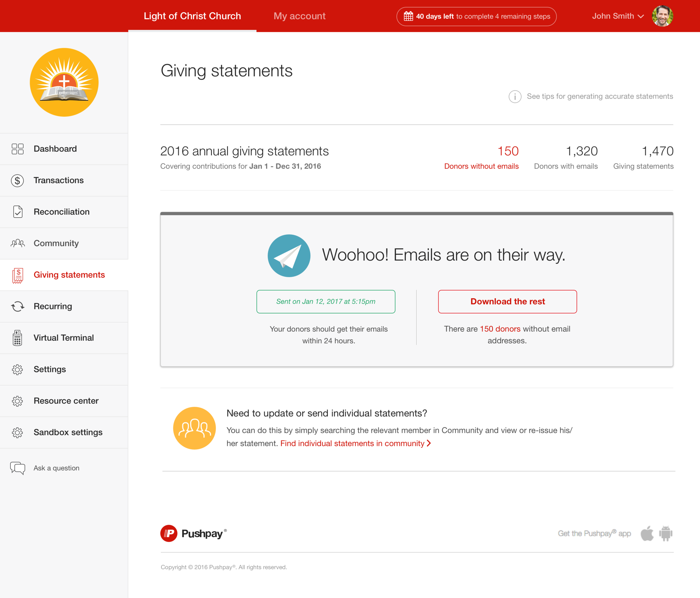Click the Android app icon
Screen dimensions: 700x598
666,534
